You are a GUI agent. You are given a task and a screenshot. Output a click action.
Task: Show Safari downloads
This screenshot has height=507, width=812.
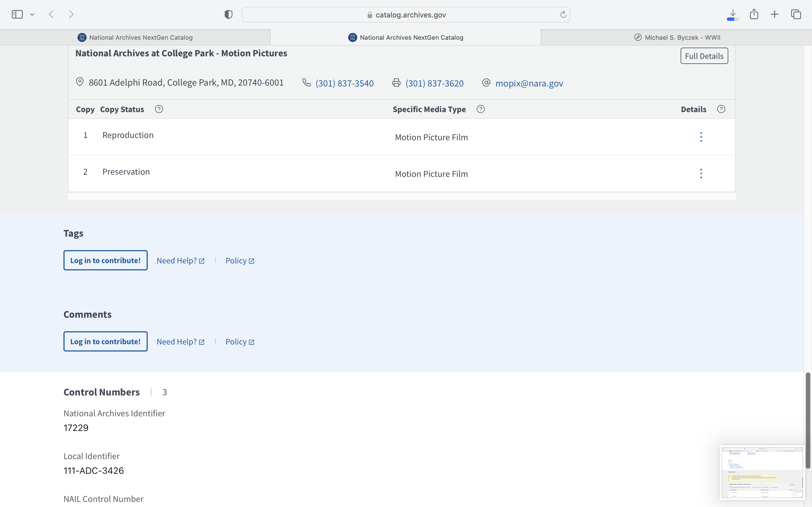pyautogui.click(x=733, y=14)
